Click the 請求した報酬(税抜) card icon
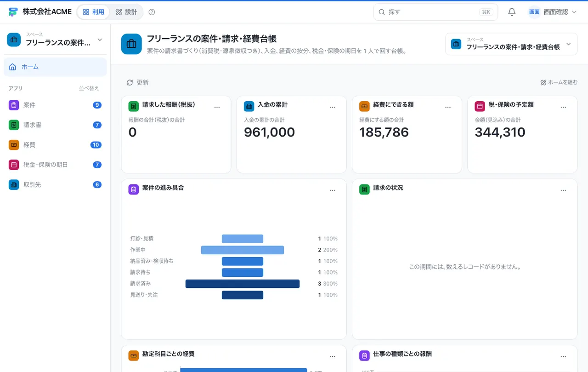 point(134,106)
